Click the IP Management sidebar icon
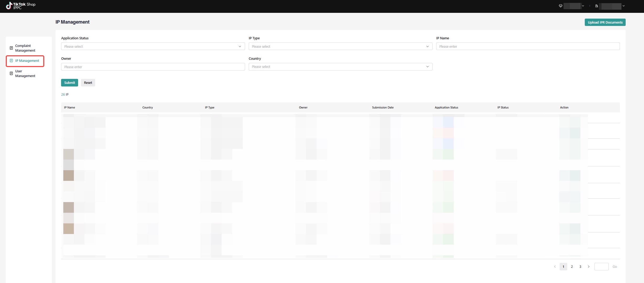 (x=11, y=61)
